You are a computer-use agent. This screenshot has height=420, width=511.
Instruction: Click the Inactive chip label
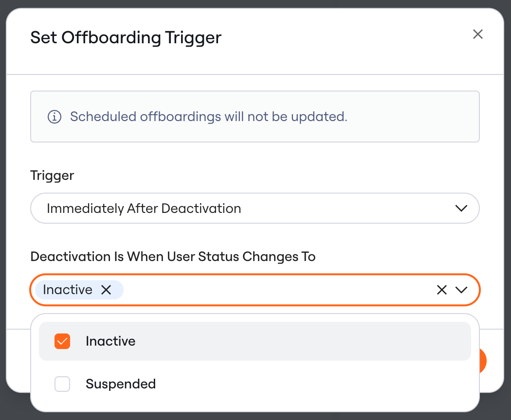pyautogui.click(x=68, y=289)
